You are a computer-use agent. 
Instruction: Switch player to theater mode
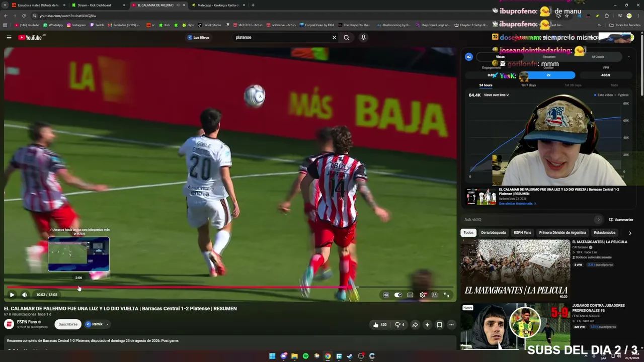(x=434, y=295)
